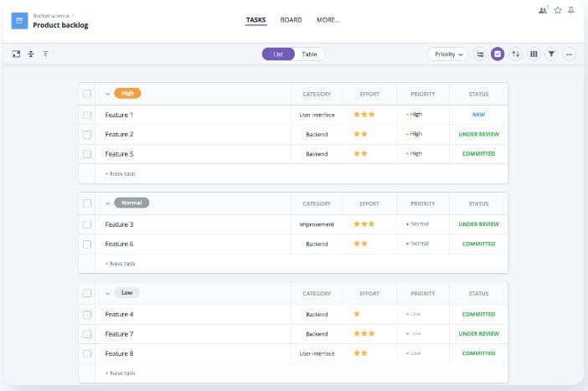588x391 pixels.
Task: Open the members icon at top right
Action: point(543,10)
